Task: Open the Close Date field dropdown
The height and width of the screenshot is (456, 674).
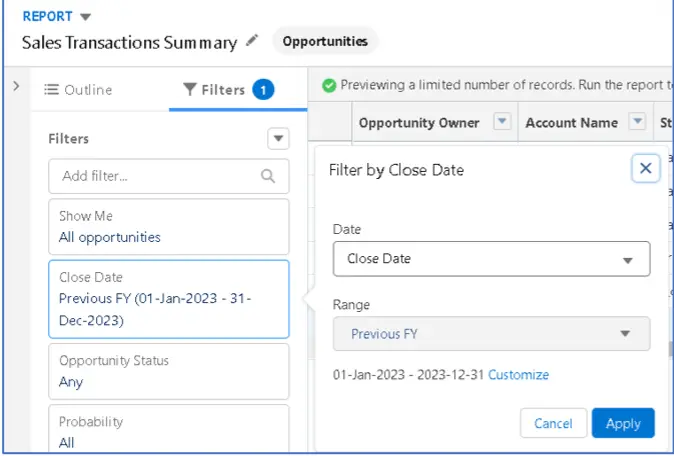Action: click(491, 259)
